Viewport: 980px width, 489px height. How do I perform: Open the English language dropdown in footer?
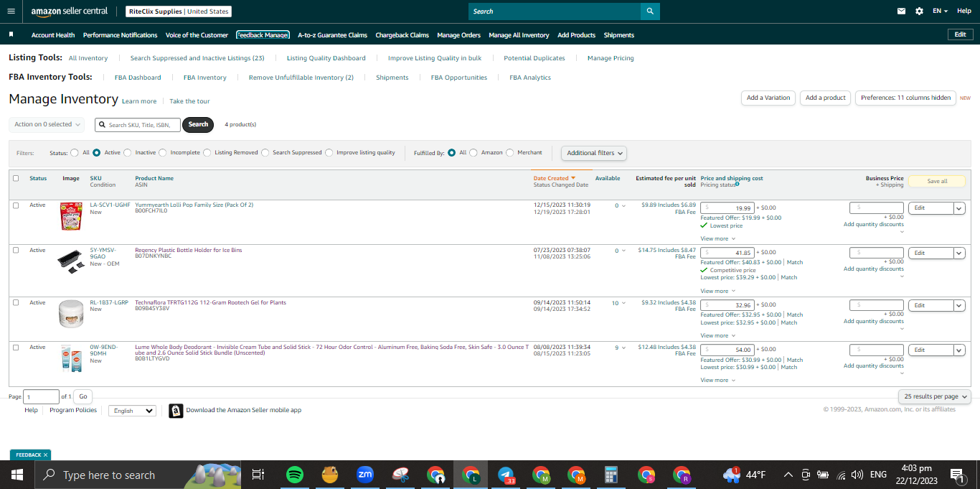(x=133, y=411)
